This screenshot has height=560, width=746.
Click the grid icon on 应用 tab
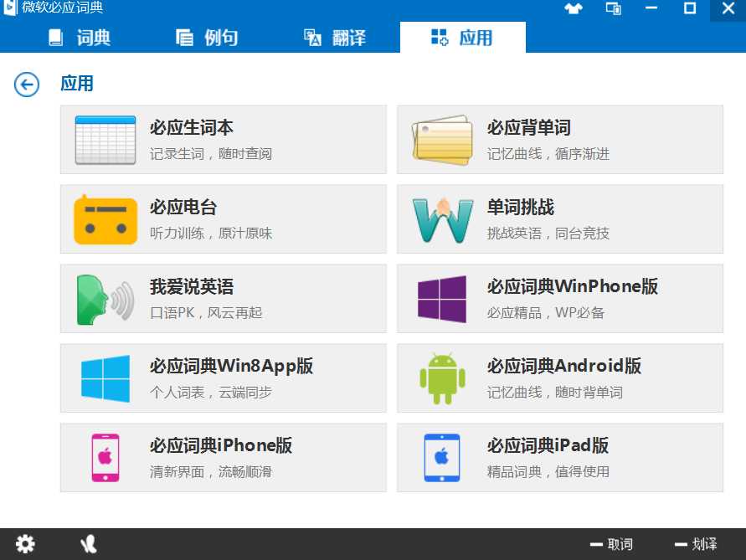click(x=439, y=37)
